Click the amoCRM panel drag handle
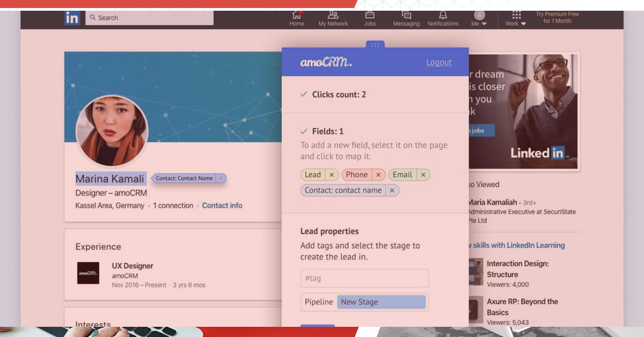The image size is (644, 337). pyautogui.click(x=375, y=45)
